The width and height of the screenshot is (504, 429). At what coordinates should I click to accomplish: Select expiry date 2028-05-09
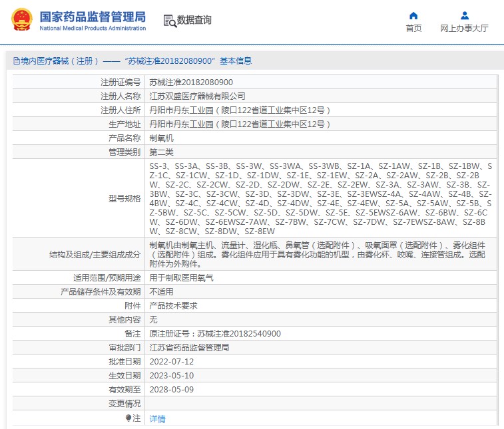pyautogui.click(x=172, y=390)
